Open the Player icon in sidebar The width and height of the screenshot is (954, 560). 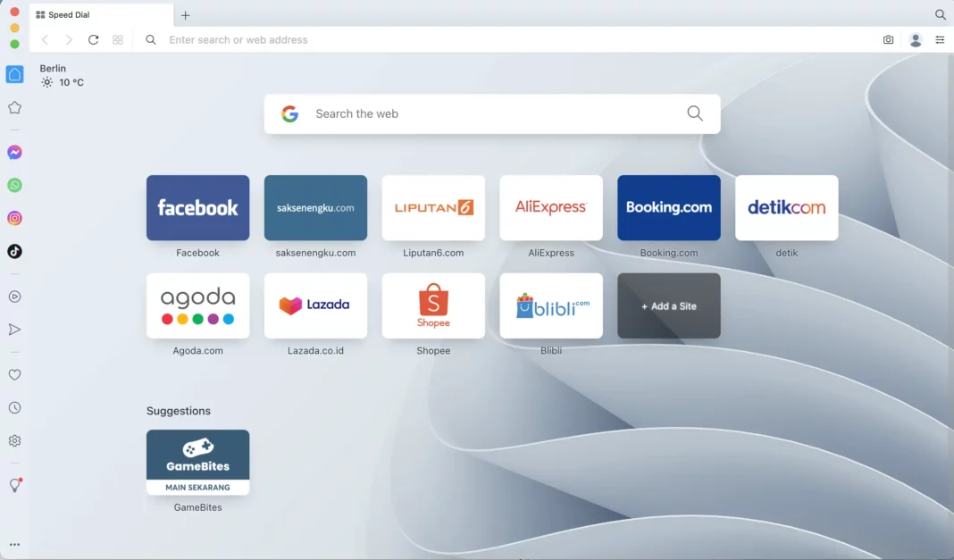tap(14, 297)
